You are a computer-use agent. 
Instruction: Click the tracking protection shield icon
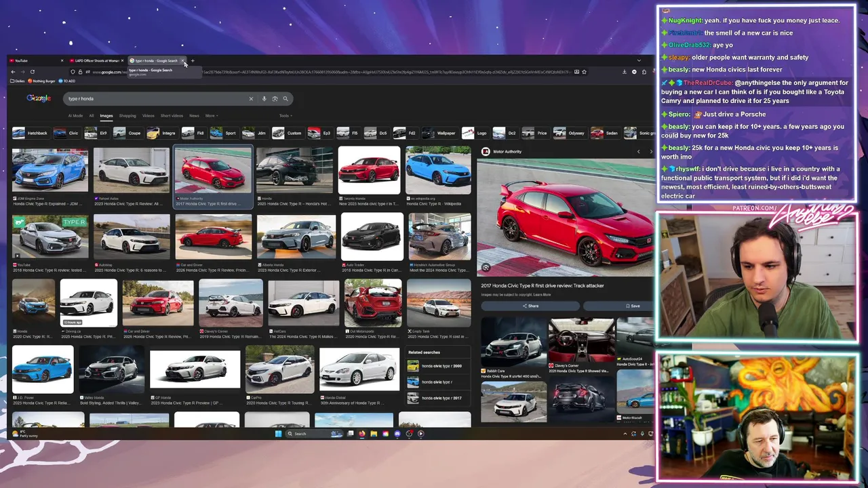click(73, 72)
